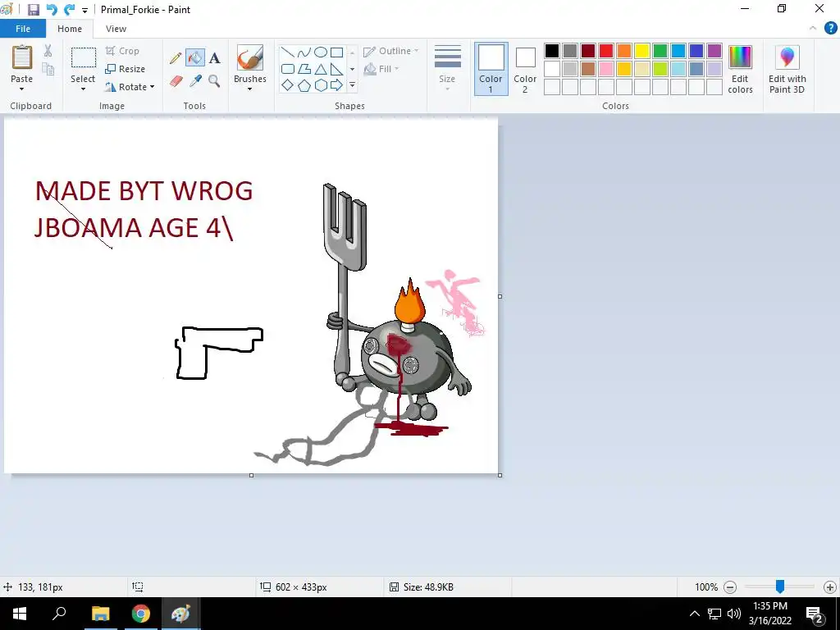
Task: Open Edit colors dialog
Action: tap(740, 70)
